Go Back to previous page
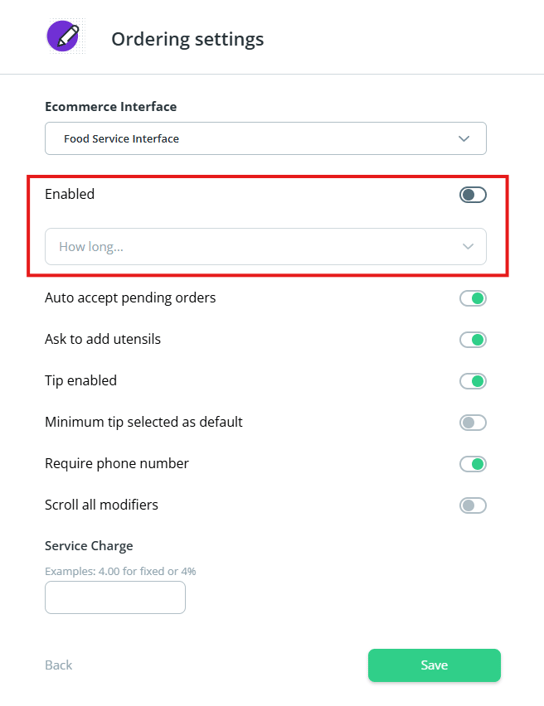544x706 pixels. click(59, 665)
